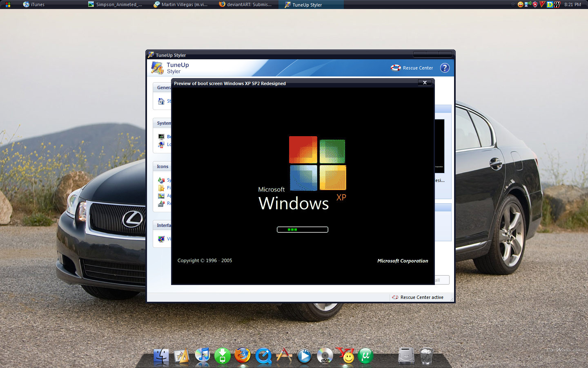588x368 pixels.
Task: Click the 8:21 PM clock
Action: tap(572, 4)
